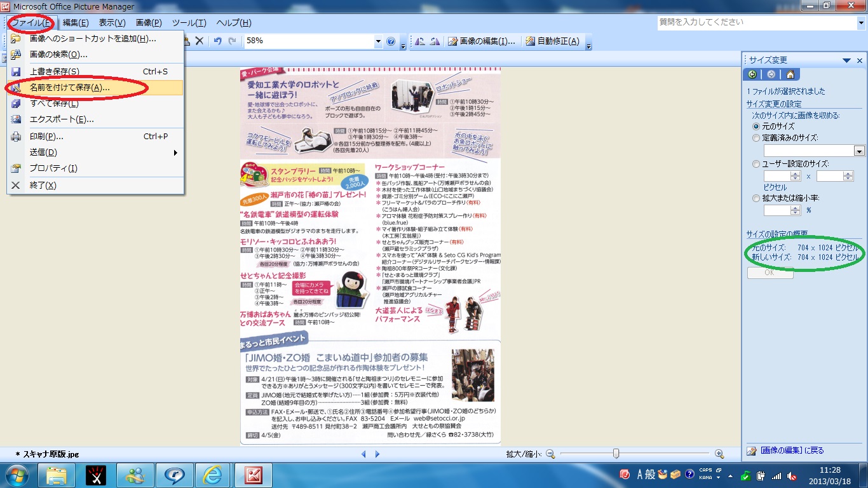Click the percentage spinner field
This screenshot has width=868, height=488.
[782, 210]
